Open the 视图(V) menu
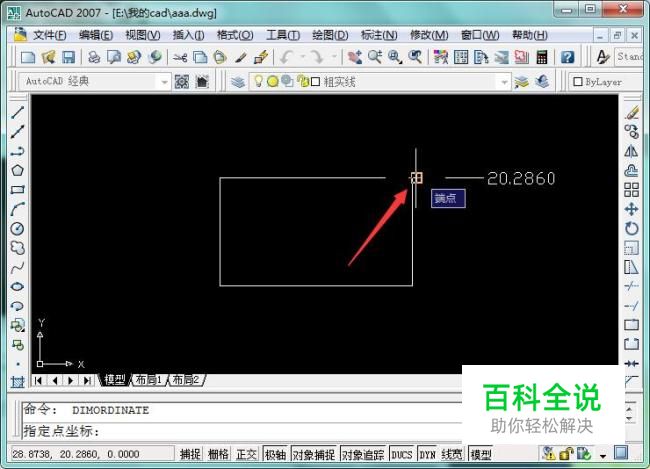Image resolution: width=650 pixels, height=469 pixels. (143, 35)
